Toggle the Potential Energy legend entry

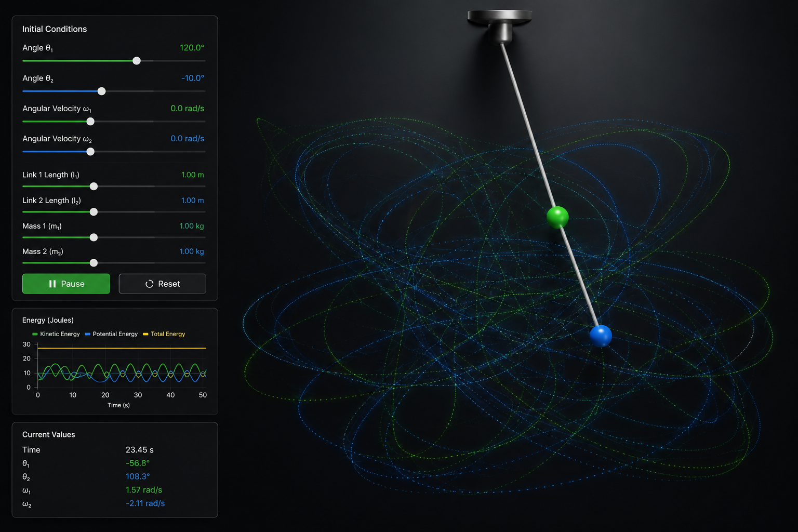pos(111,334)
